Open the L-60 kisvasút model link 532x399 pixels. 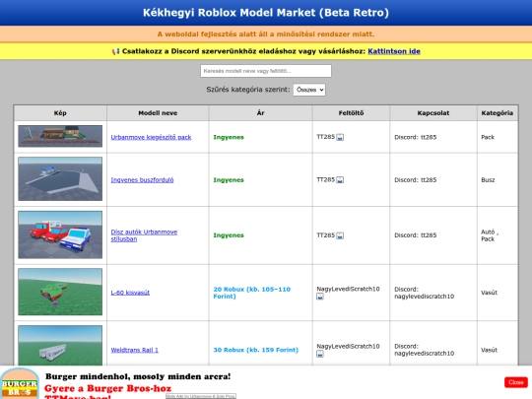130,293
